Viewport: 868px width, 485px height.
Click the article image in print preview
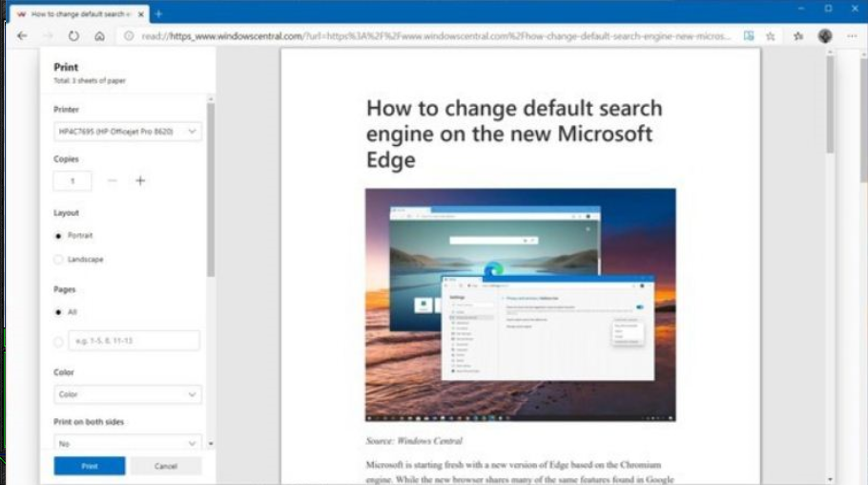point(521,305)
